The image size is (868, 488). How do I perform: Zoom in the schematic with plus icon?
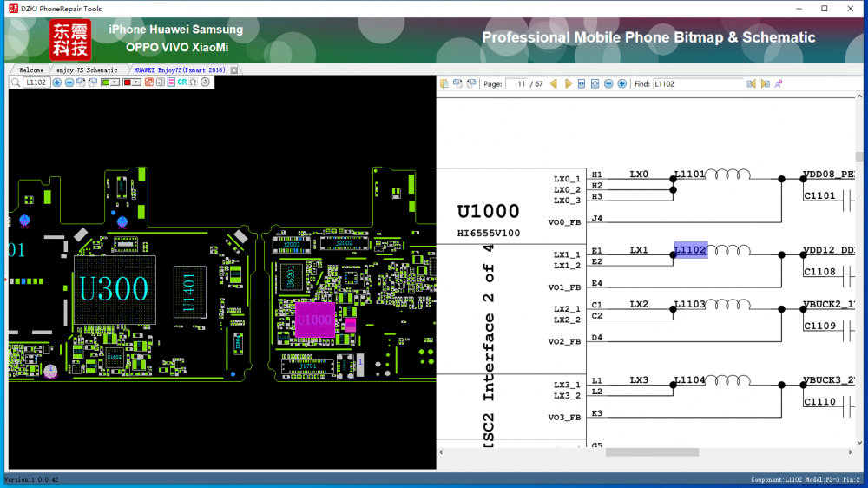pyautogui.click(x=621, y=84)
